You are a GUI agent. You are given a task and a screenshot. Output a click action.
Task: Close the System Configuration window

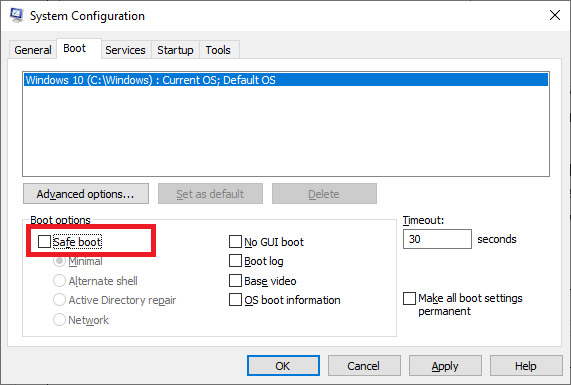[555, 15]
